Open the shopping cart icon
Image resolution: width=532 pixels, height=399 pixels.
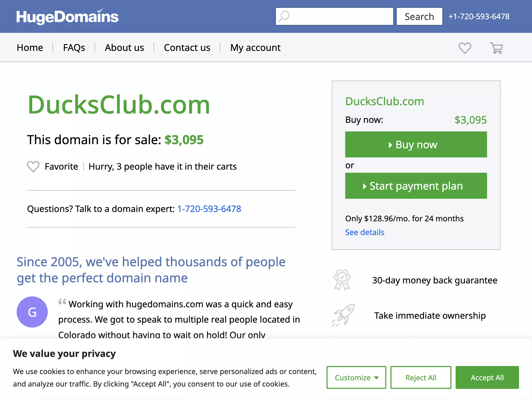[x=496, y=48]
